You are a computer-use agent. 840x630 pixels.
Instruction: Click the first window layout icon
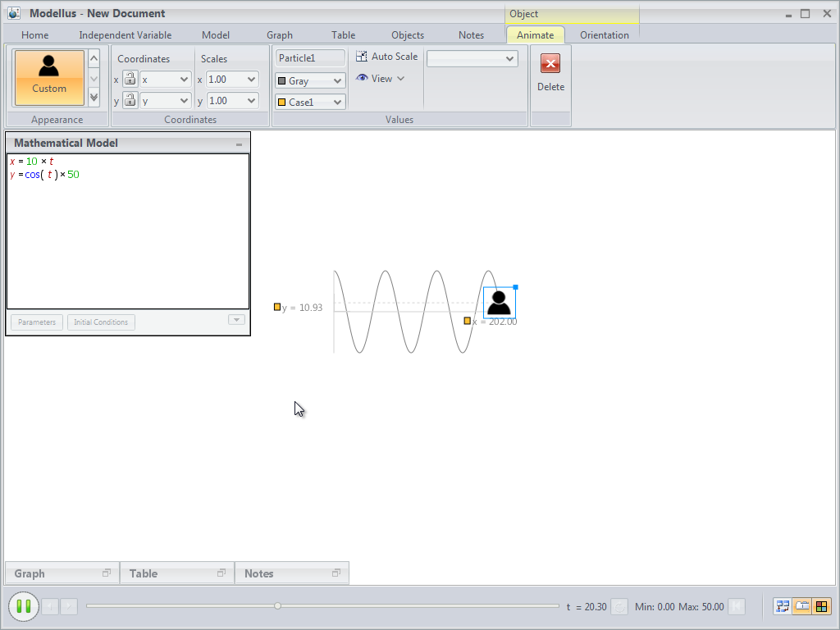tap(783, 606)
